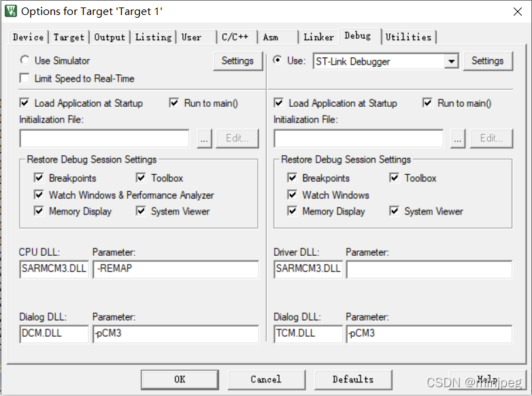Open the C/C++ tab
532x396 pixels.
click(235, 37)
